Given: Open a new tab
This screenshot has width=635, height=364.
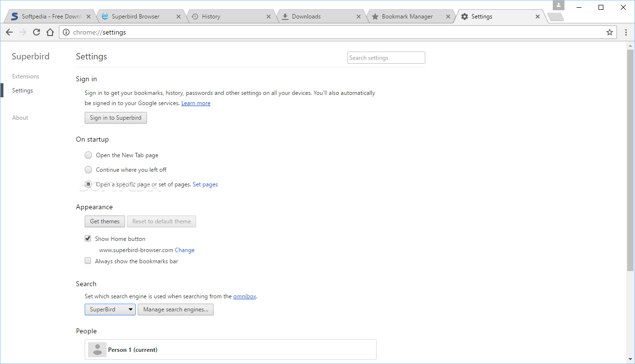Looking at the screenshot, I should tap(555, 17).
